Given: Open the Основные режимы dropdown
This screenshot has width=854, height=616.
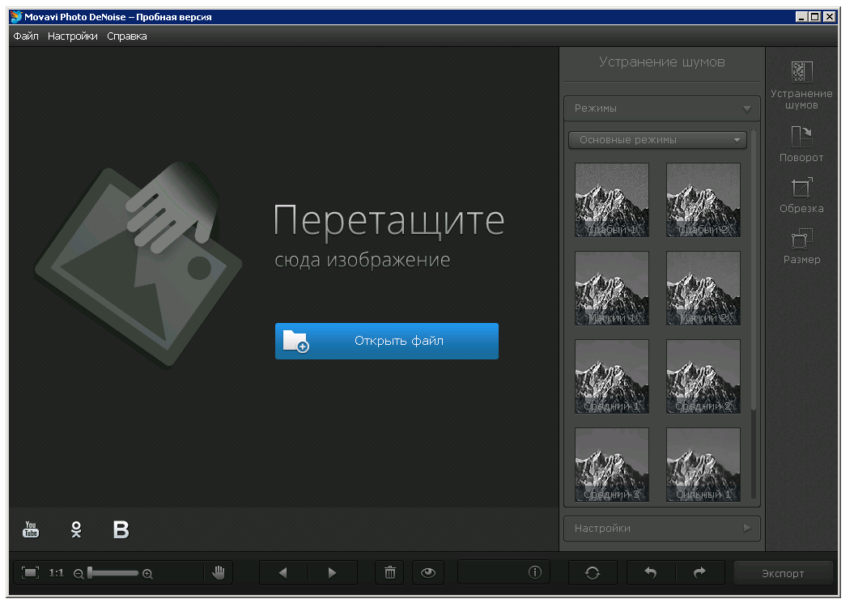Looking at the screenshot, I should (x=657, y=139).
